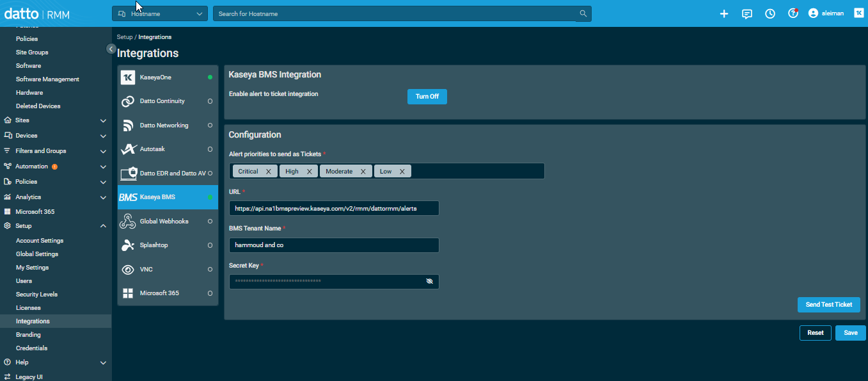Click the help question mark icon
Image resolution: width=868 pixels, height=381 pixels.
point(793,13)
